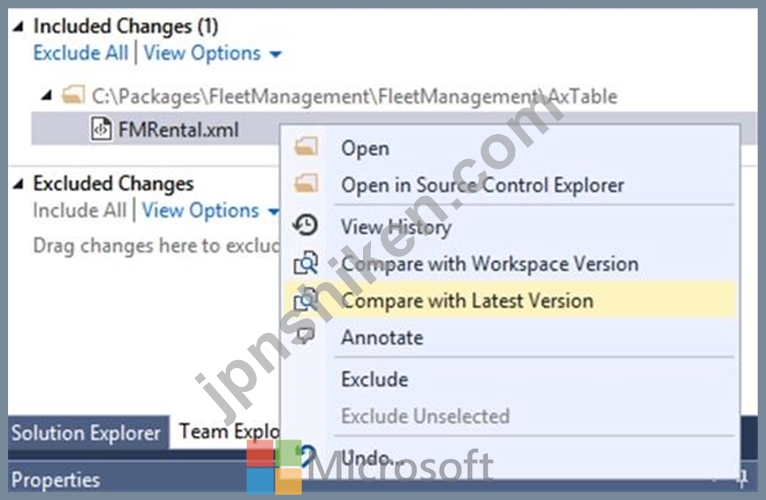Screen dimensions: 766x500
Task: Click the Compare with Workspace Version icon
Action: coord(306,263)
